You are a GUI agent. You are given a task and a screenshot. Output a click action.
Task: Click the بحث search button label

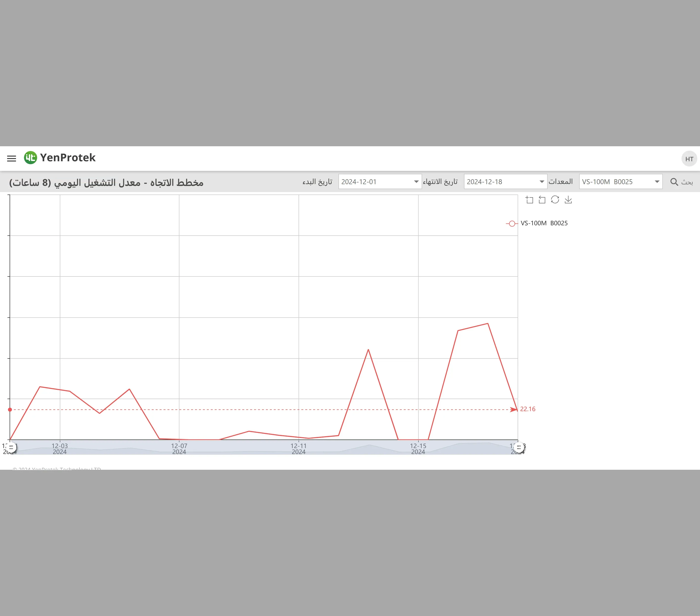[687, 182]
